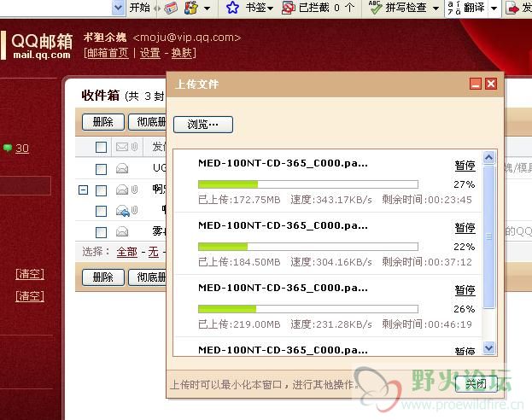Click the star bookmark icon in toolbar

232,8
